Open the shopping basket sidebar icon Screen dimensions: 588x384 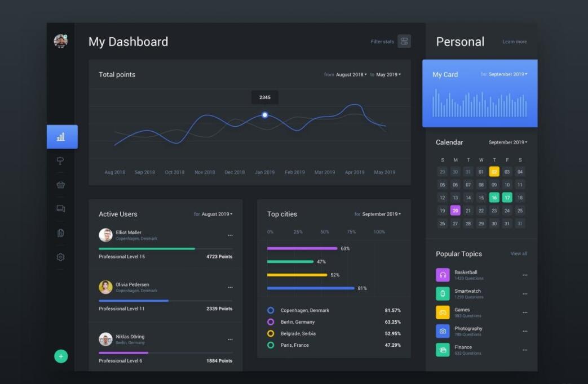[60, 185]
